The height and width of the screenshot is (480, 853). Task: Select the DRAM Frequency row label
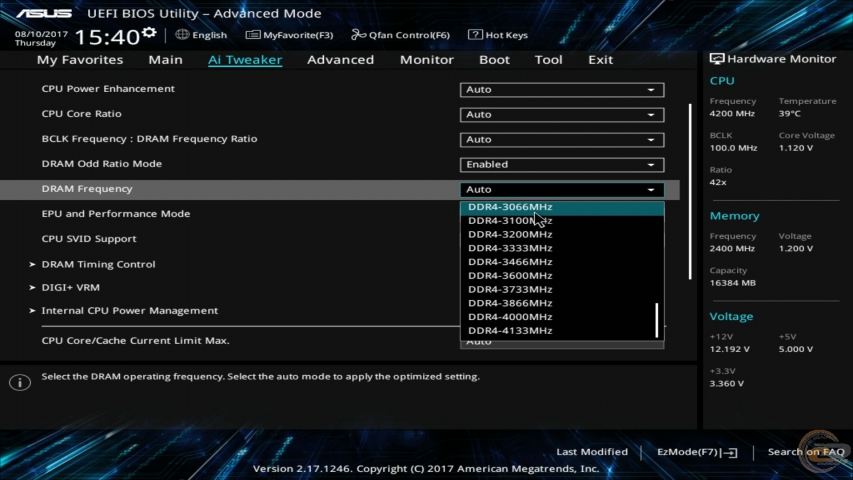coord(87,189)
